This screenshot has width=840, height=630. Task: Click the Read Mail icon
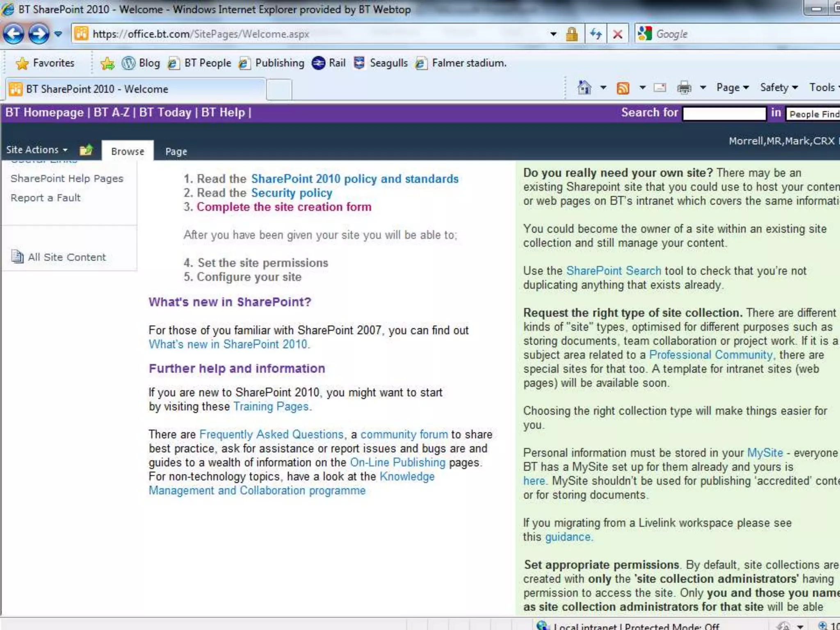click(660, 87)
